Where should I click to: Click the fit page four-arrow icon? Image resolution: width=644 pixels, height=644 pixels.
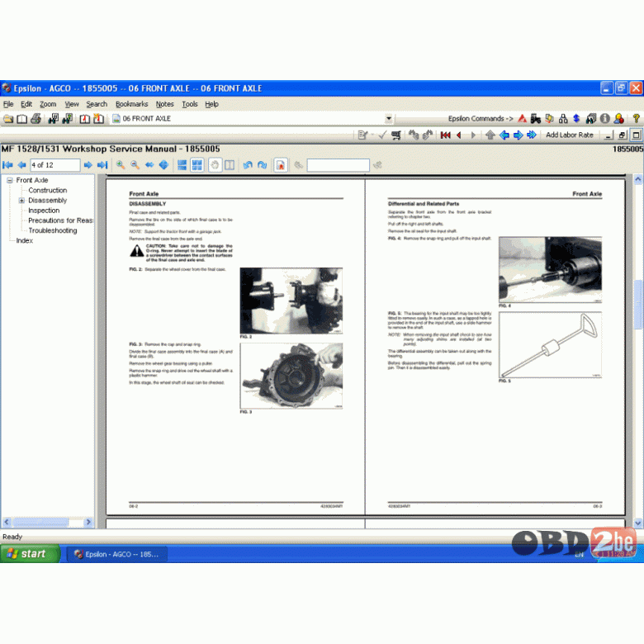(x=163, y=165)
